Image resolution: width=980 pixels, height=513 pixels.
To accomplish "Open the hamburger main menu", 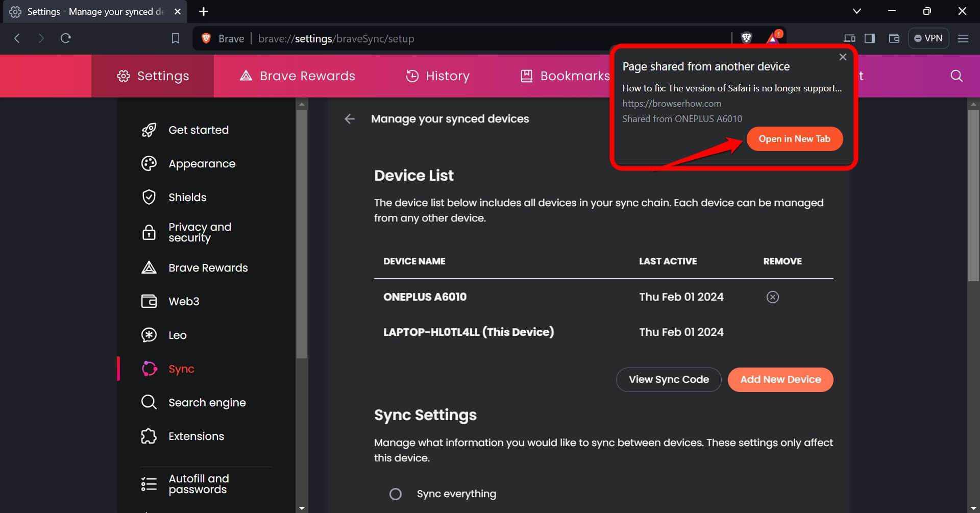I will pyautogui.click(x=963, y=38).
